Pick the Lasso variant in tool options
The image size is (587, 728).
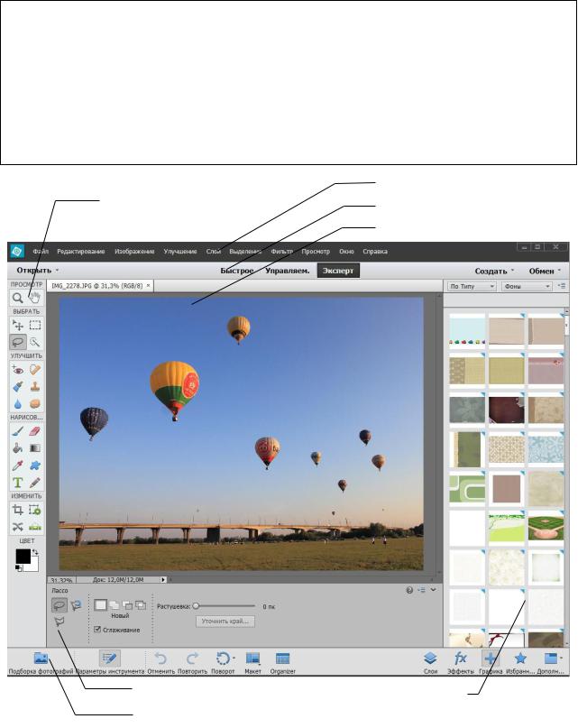[x=59, y=605]
